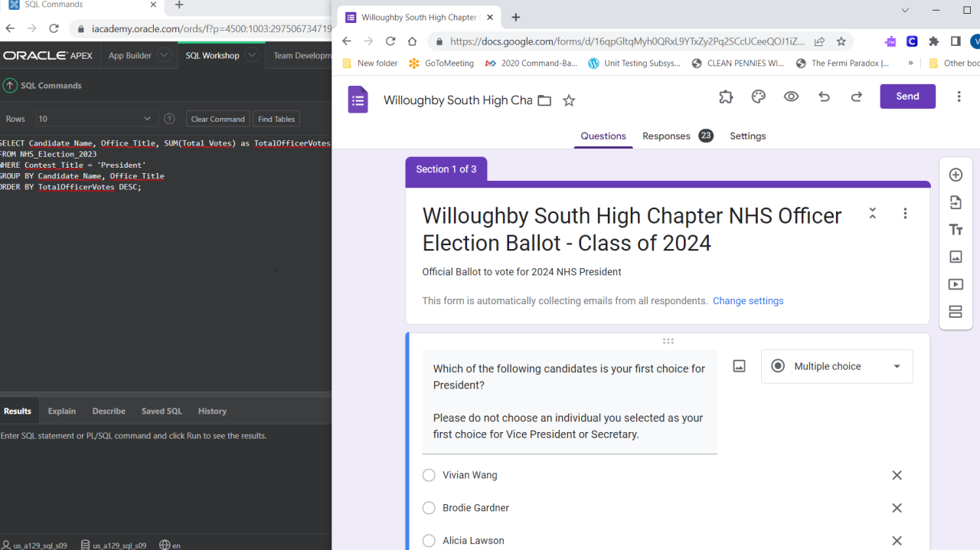Image resolution: width=980 pixels, height=550 pixels.
Task: Collapse the section with the chevrons icon
Action: click(872, 214)
